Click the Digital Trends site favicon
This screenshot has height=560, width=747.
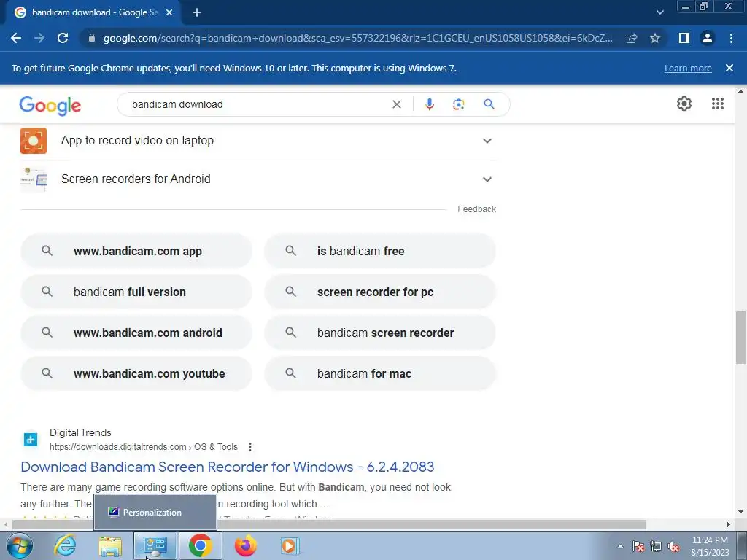coord(31,439)
